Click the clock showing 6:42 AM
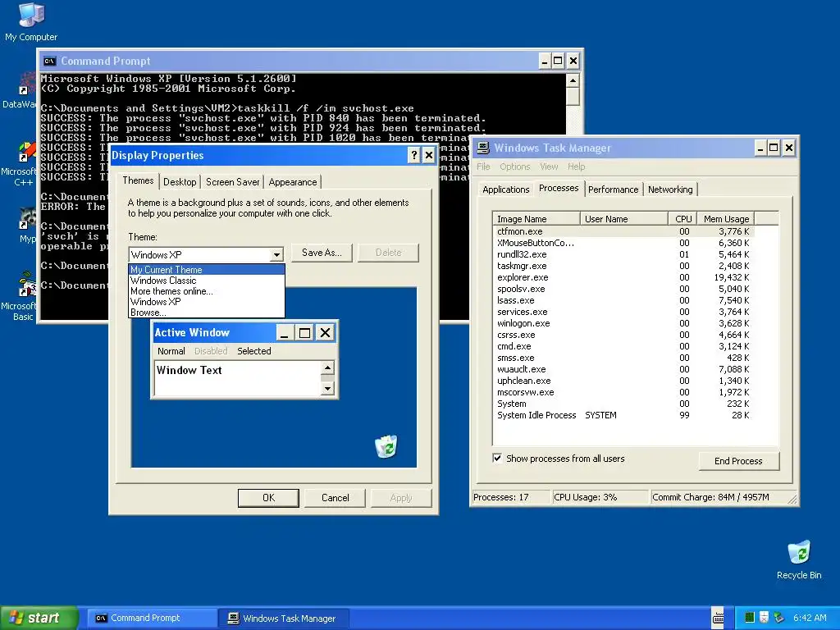 pyautogui.click(x=810, y=618)
